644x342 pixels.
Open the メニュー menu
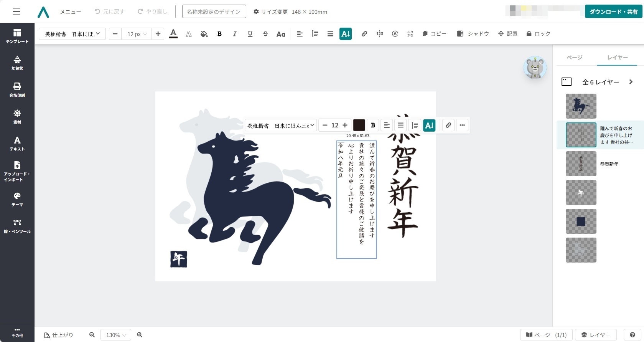point(71,12)
